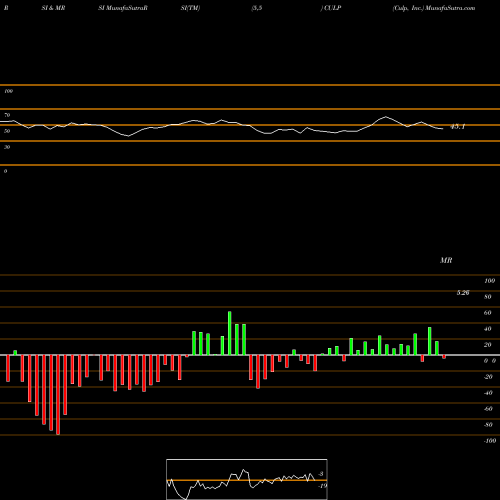Click the -19 value in mini chart
The image size is (500, 500).
(322, 486)
